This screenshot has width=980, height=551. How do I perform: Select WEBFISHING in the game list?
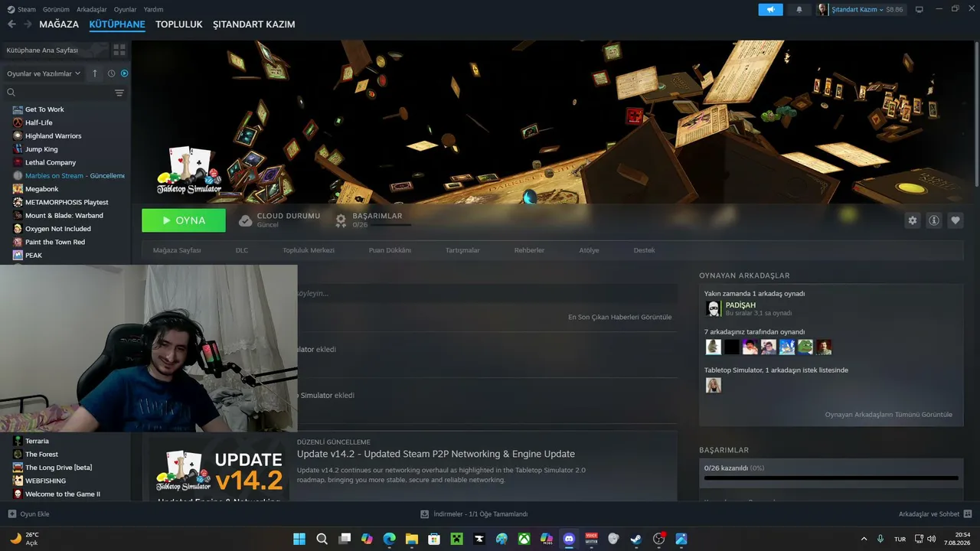coord(45,481)
